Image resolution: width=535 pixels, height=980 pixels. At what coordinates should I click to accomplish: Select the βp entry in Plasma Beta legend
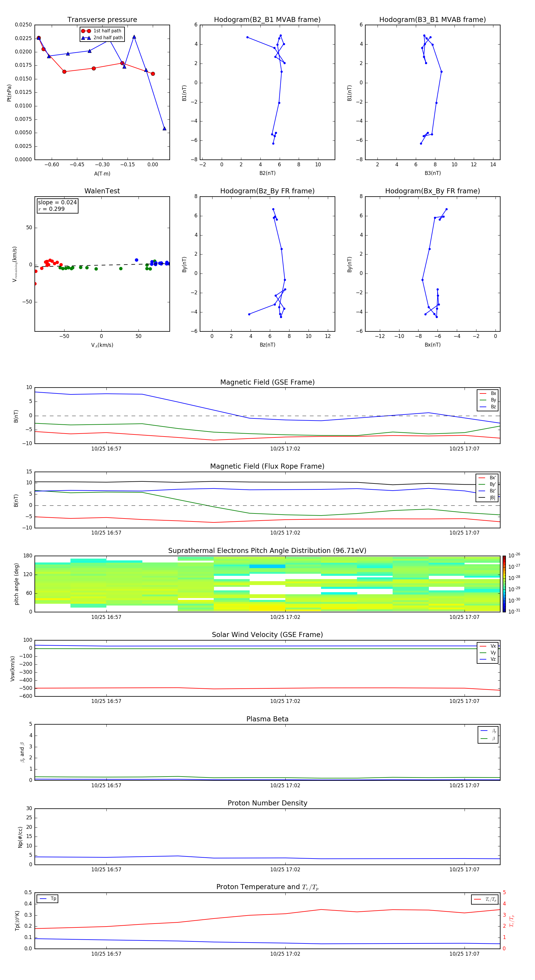[x=488, y=731]
